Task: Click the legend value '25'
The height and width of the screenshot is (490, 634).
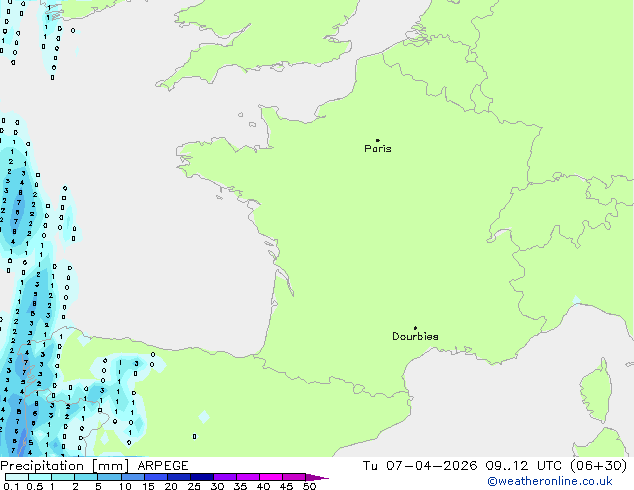Action: click(194, 486)
